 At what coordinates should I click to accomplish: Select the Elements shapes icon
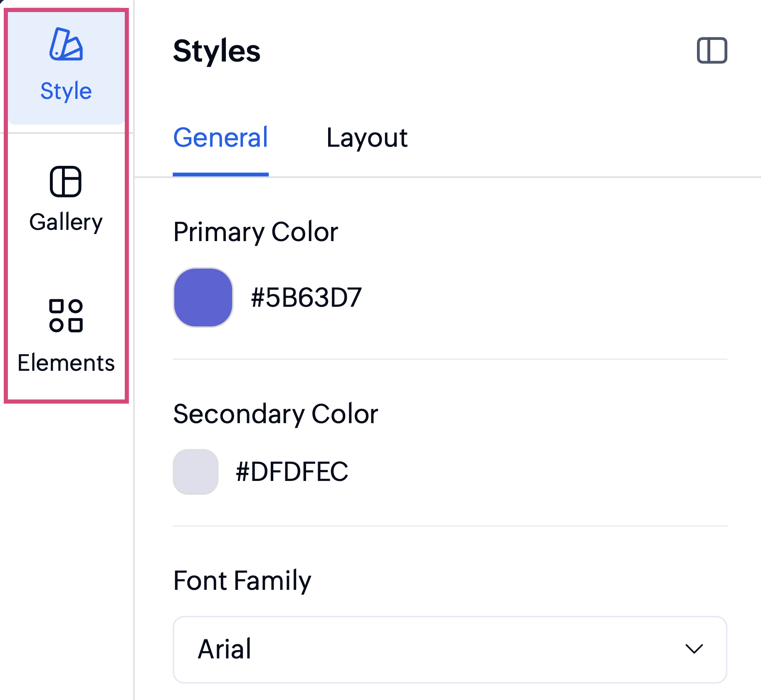66,315
